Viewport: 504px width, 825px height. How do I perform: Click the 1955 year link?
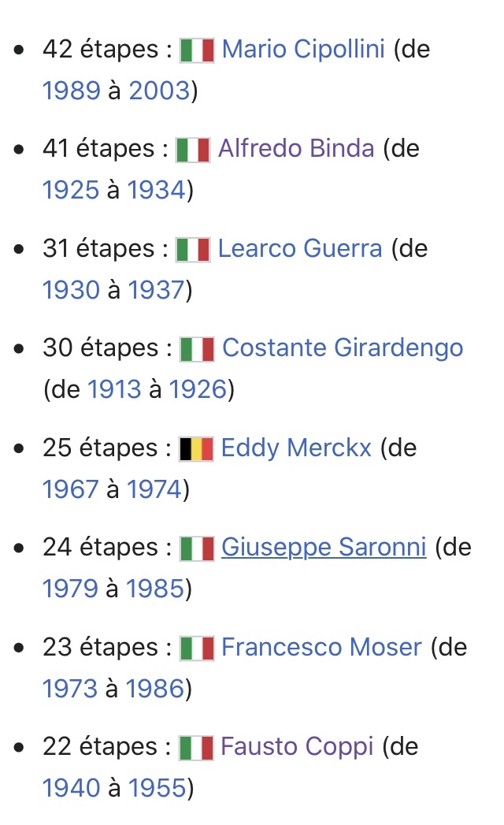(157, 789)
